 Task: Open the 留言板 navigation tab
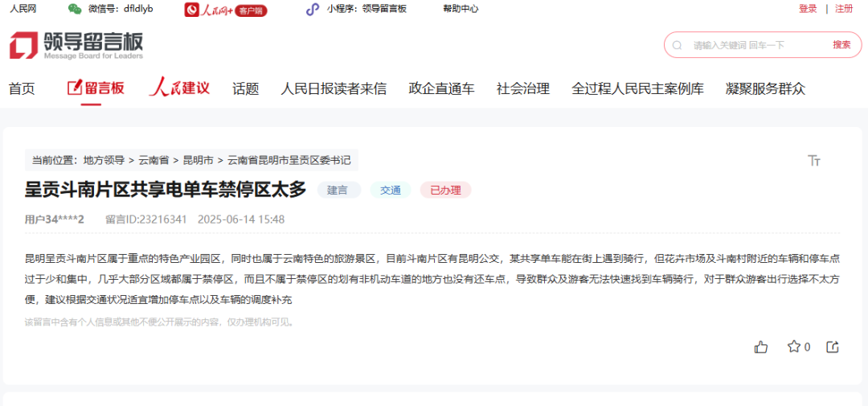(x=96, y=88)
